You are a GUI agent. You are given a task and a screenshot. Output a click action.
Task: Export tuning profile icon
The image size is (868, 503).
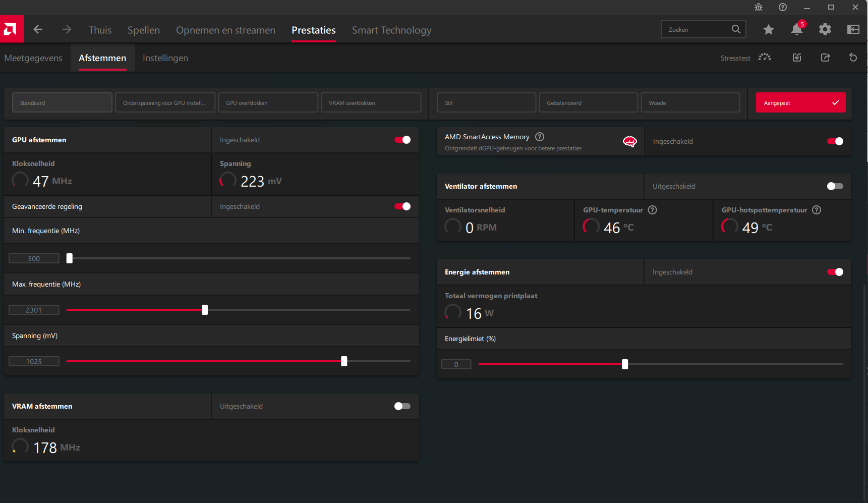click(826, 58)
